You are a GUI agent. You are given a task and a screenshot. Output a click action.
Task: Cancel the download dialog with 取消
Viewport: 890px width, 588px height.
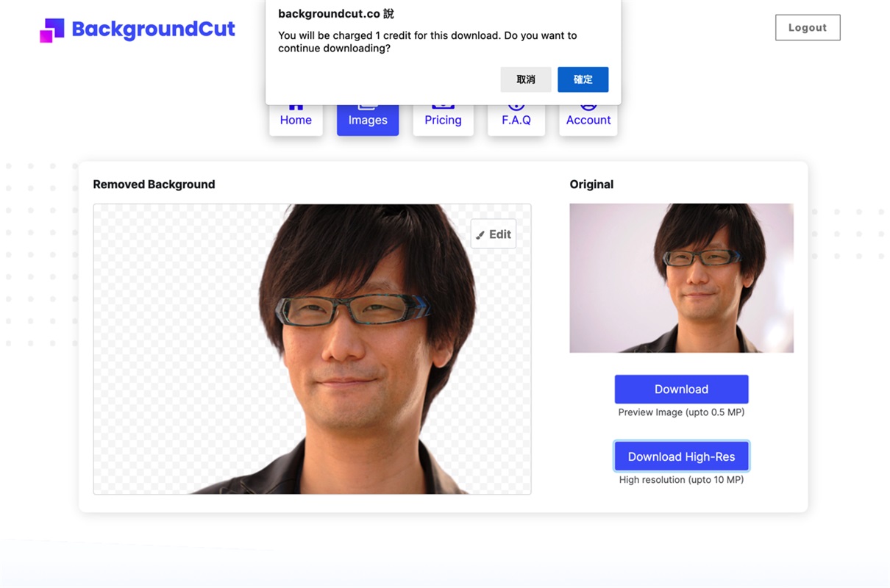click(x=525, y=79)
